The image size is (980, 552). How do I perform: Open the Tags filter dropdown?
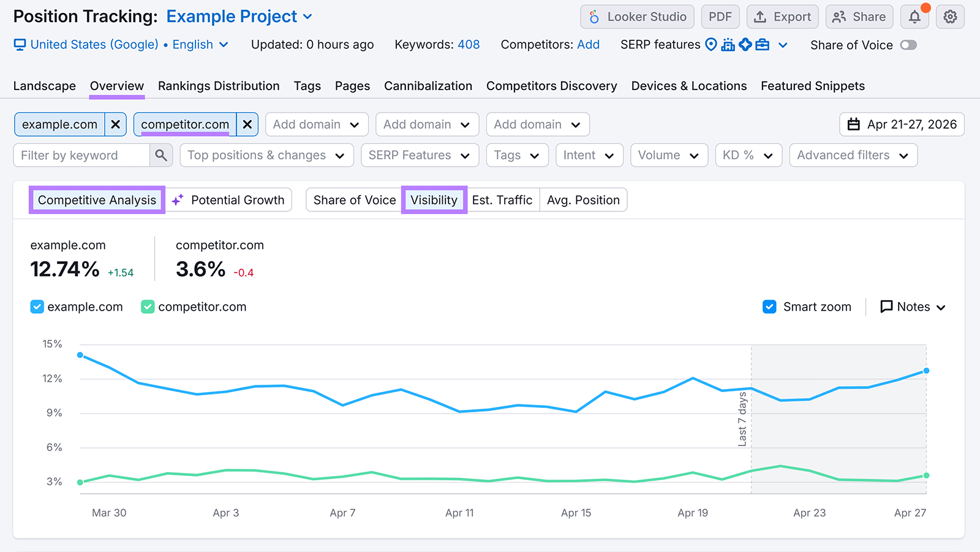pyautogui.click(x=517, y=156)
